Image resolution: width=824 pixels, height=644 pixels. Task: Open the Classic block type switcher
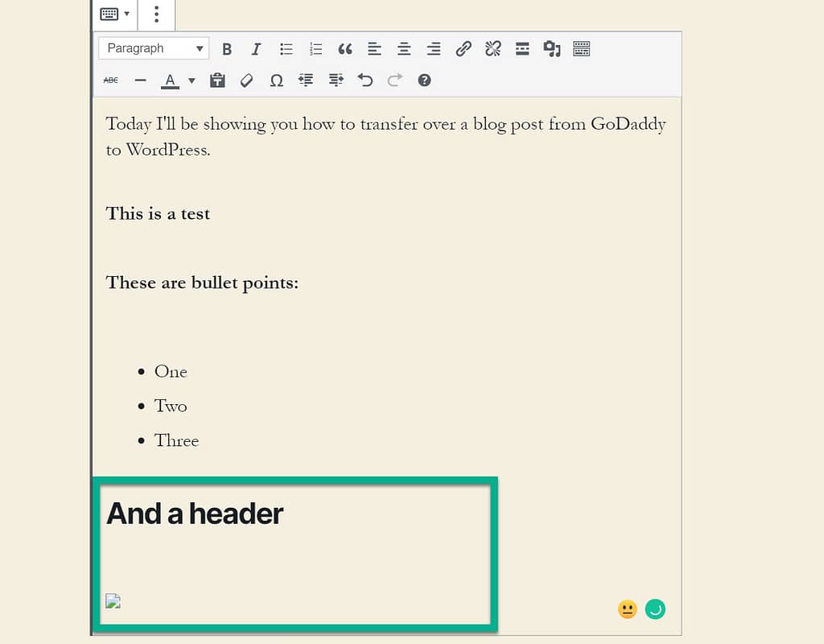114,14
